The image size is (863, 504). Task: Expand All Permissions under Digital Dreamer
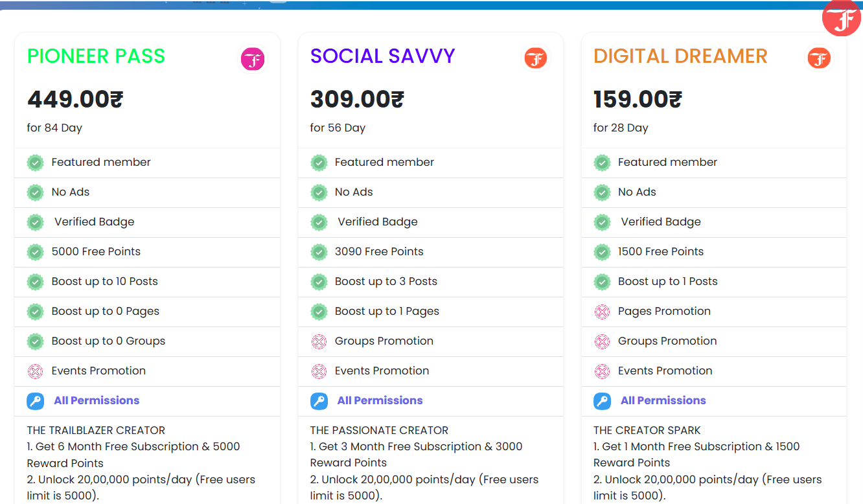pos(663,400)
